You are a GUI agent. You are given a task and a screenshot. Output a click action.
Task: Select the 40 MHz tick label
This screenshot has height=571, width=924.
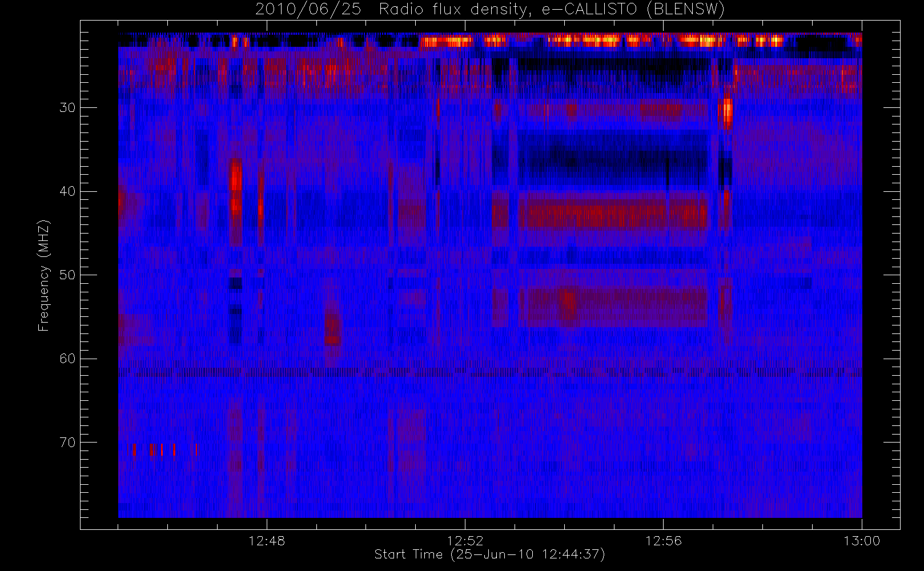(67, 191)
